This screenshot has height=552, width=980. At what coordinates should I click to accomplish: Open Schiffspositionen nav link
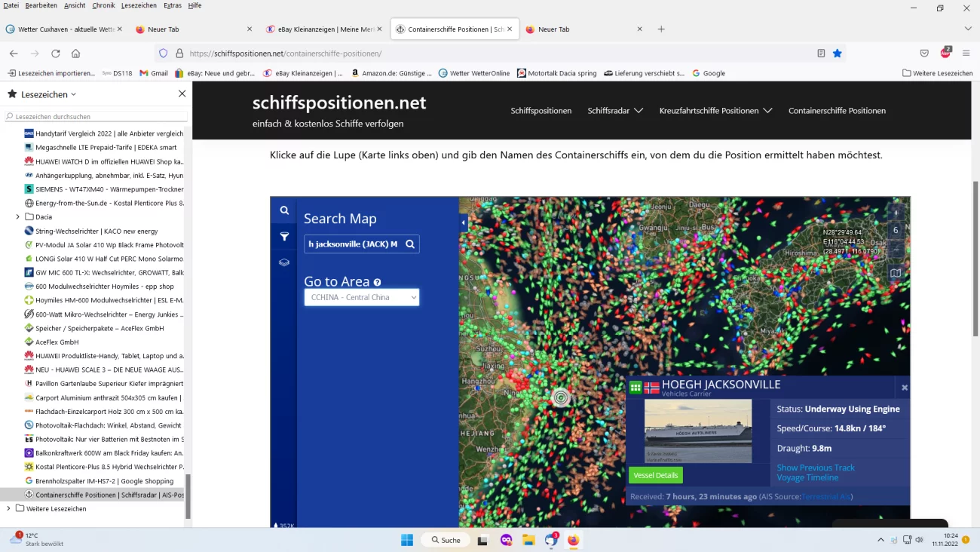point(541,110)
